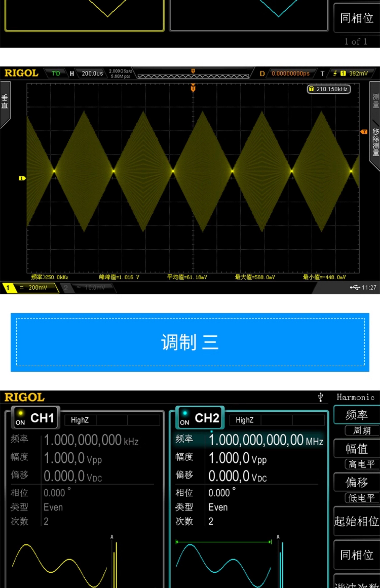
Task: Click the 平均值=61.18mV measurement
Action: coord(187,277)
